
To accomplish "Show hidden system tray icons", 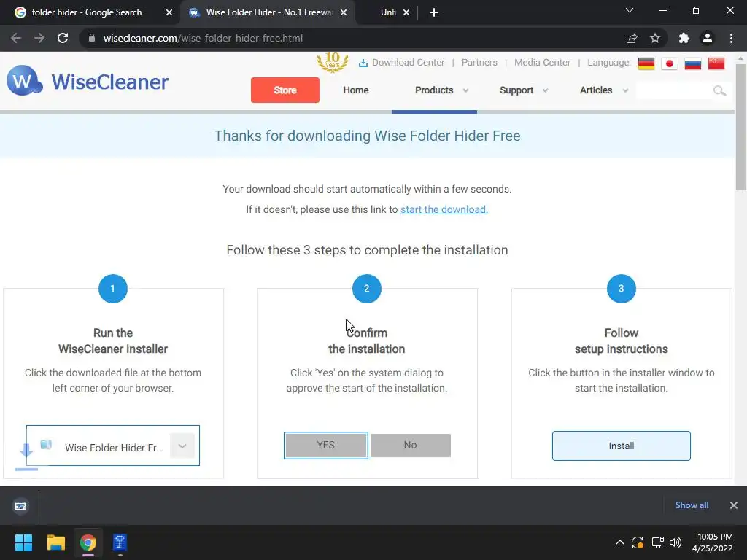I will tap(619, 542).
